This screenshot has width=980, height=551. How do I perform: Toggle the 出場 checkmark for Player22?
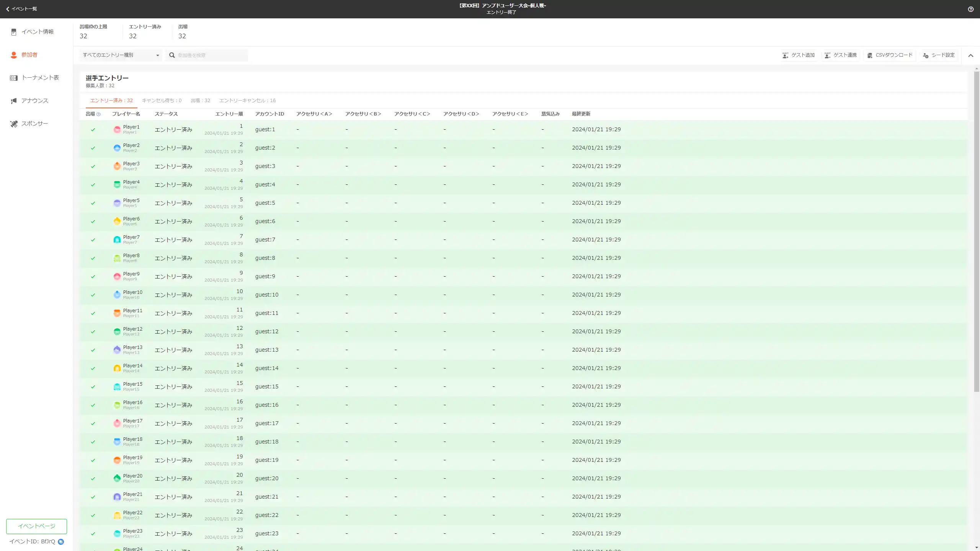point(93,515)
